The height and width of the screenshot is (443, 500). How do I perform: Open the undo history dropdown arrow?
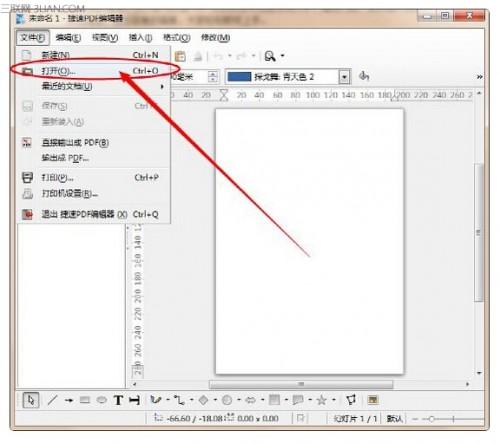point(230,56)
